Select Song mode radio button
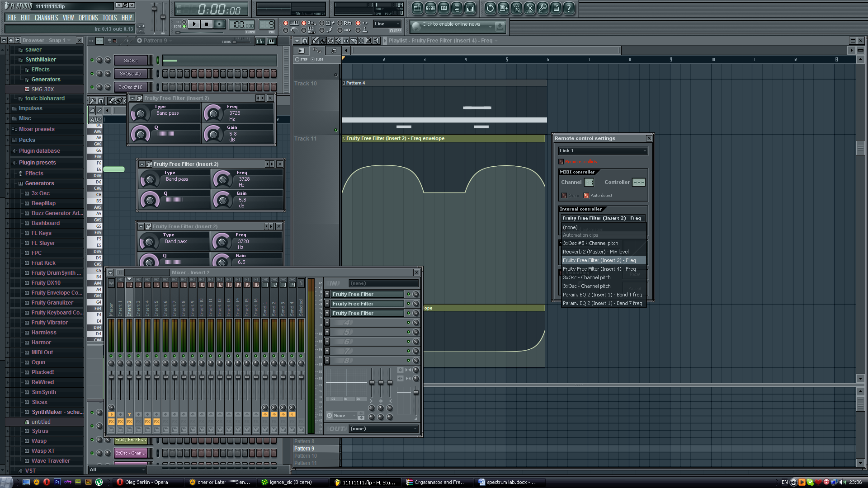The image size is (868, 488). click(x=184, y=27)
